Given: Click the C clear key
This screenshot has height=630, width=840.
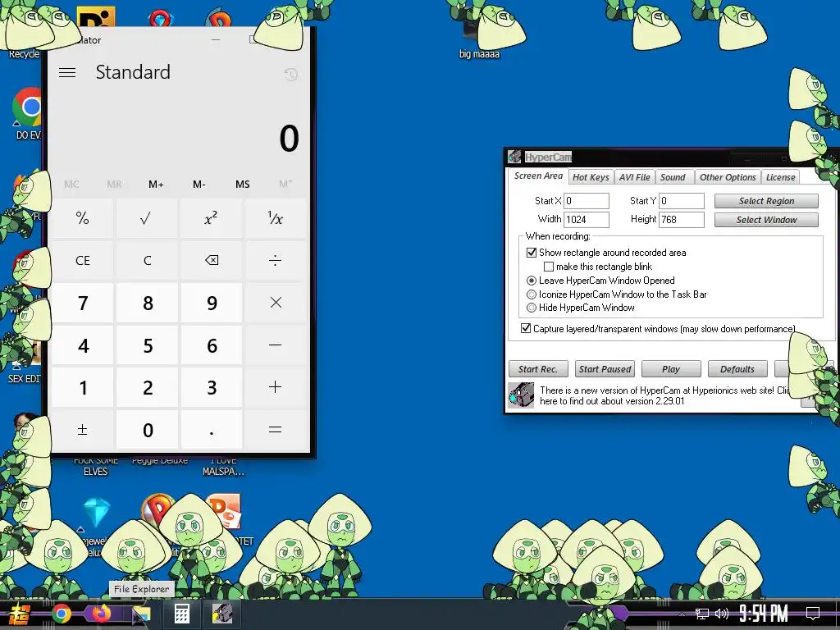Looking at the screenshot, I should point(147,260).
